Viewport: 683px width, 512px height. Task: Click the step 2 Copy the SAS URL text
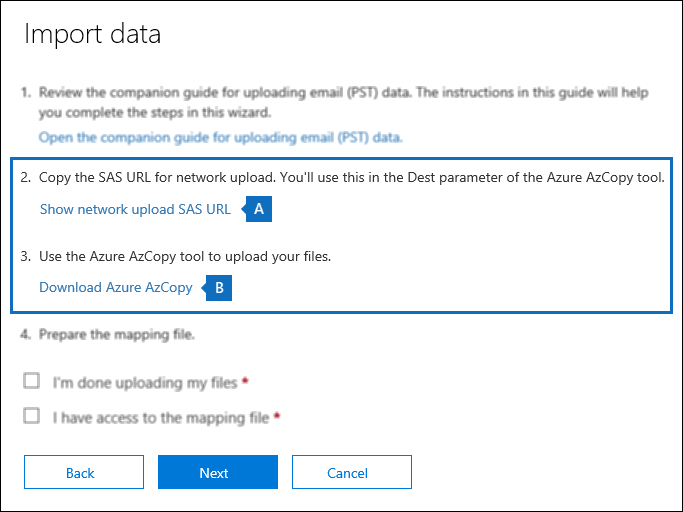coord(351,177)
